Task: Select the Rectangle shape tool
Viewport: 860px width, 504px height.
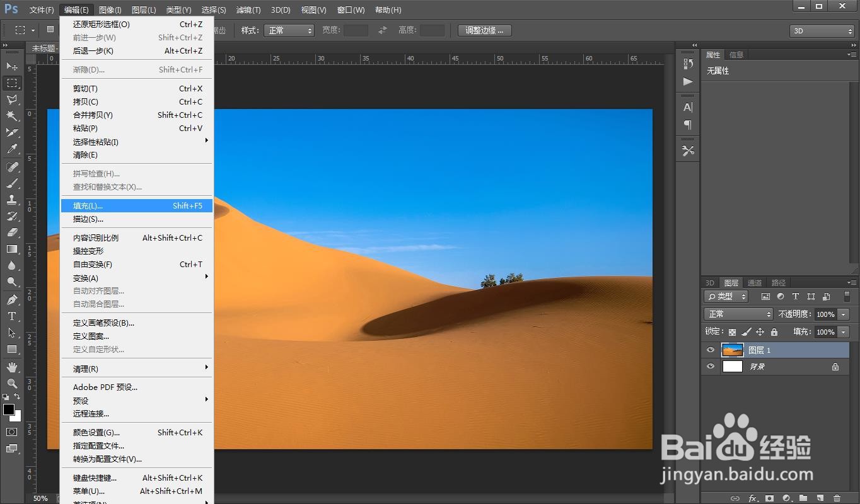Action: (x=11, y=349)
